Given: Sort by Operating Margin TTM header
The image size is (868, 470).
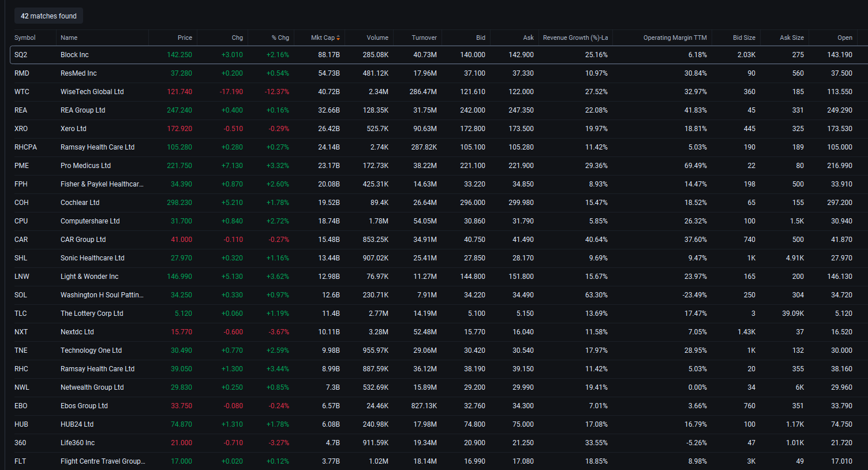Looking at the screenshot, I should (x=675, y=38).
